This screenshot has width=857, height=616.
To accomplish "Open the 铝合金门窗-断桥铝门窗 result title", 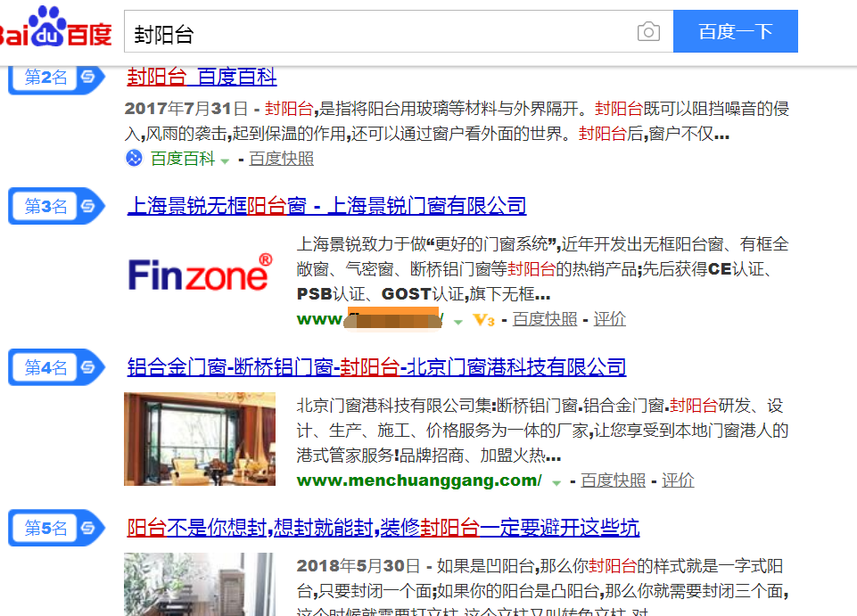I will 376,367.
